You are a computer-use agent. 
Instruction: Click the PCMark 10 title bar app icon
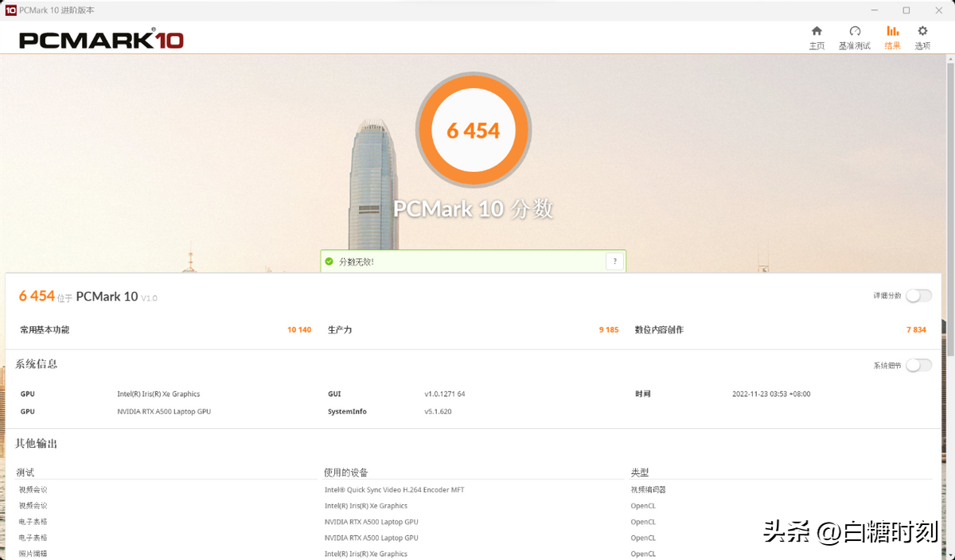click(11, 10)
